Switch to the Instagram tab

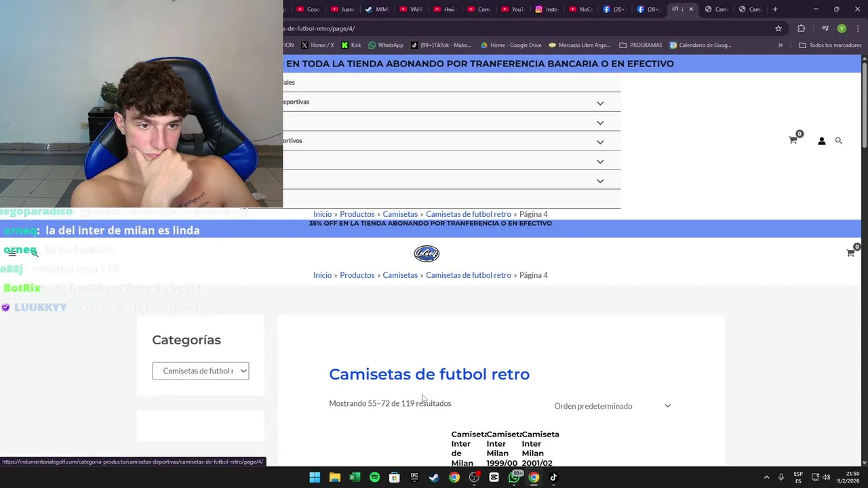[547, 9]
